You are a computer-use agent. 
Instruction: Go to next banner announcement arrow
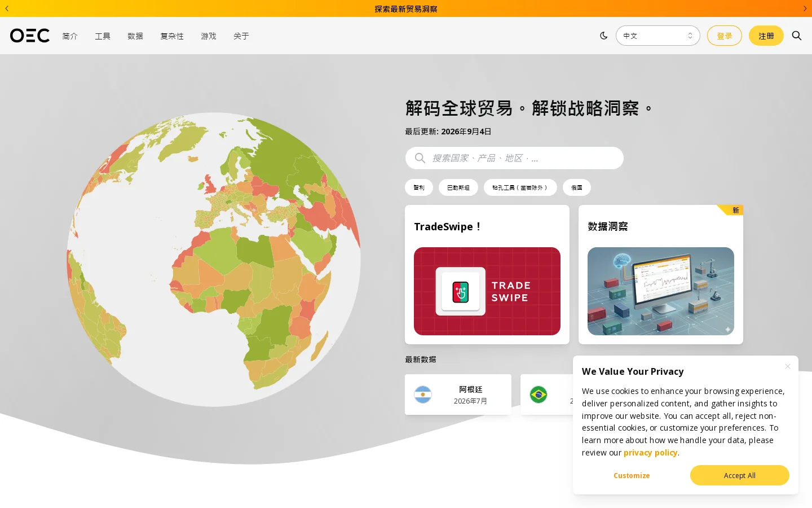[x=805, y=8]
